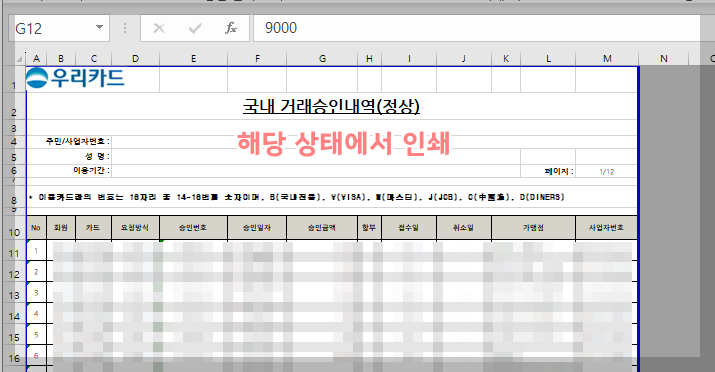715x372 pixels.
Task: Open the Name Box dropdown arrow
Action: 99,27
